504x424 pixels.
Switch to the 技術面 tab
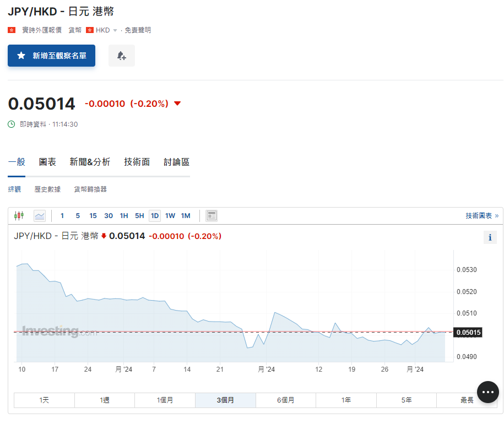[137, 162]
